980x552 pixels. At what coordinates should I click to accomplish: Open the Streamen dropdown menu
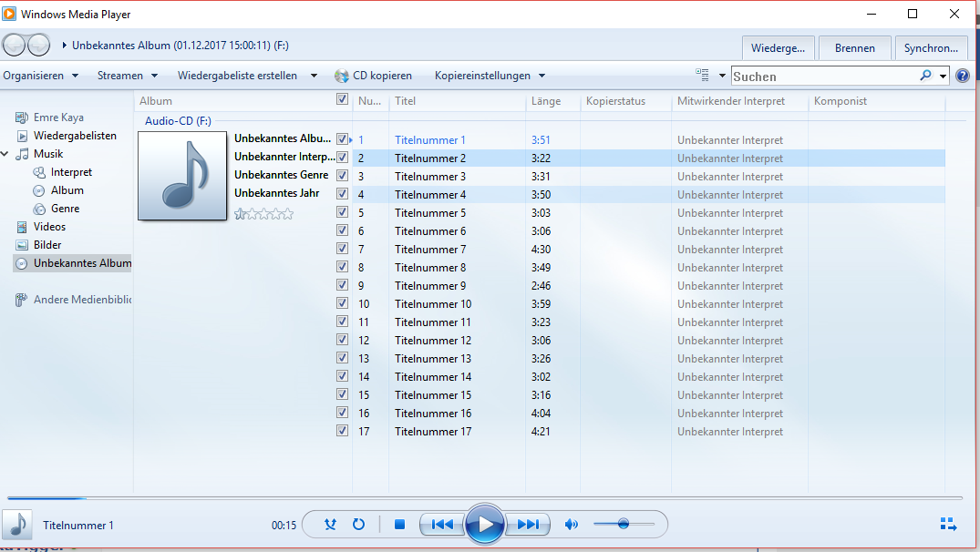[x=128, y=76]
